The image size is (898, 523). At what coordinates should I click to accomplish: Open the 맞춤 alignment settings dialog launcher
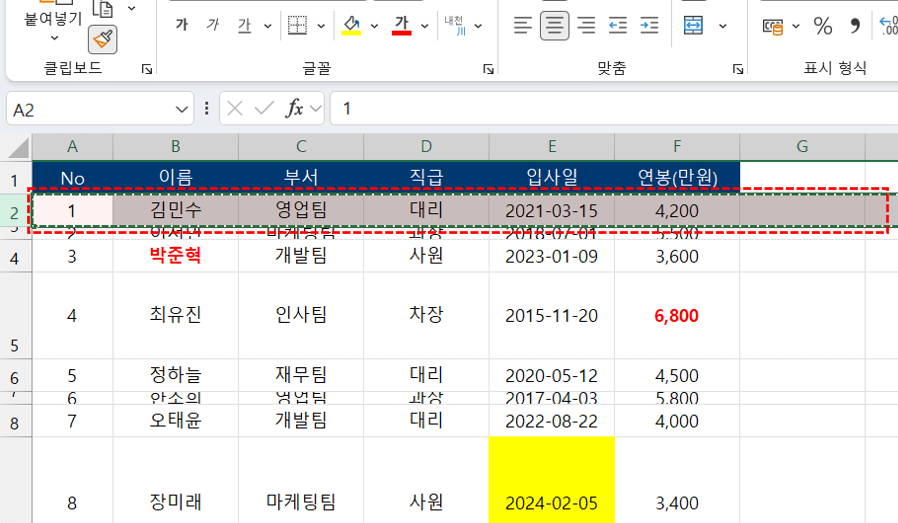[737, 69]
